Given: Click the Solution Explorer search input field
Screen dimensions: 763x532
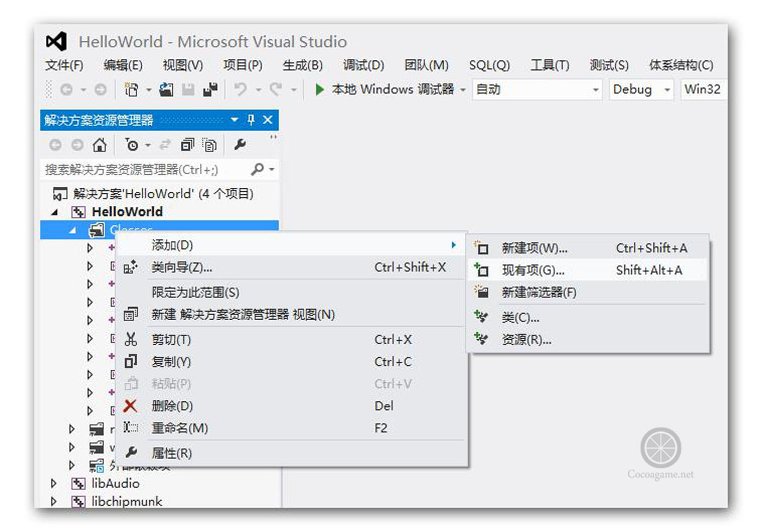Looking at the screenshot, I should coord(144,170).
